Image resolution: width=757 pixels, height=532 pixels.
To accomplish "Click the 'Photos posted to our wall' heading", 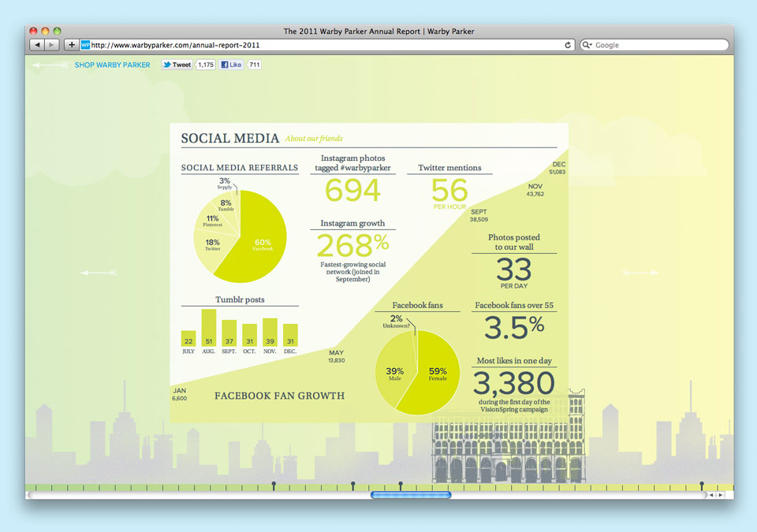I will tap(514, 242).
